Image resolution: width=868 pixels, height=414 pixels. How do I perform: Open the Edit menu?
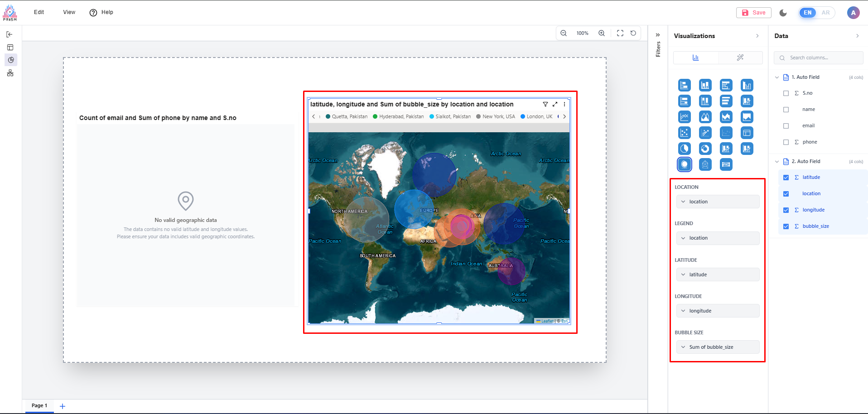pyautogui.click(x=39, y=12)
